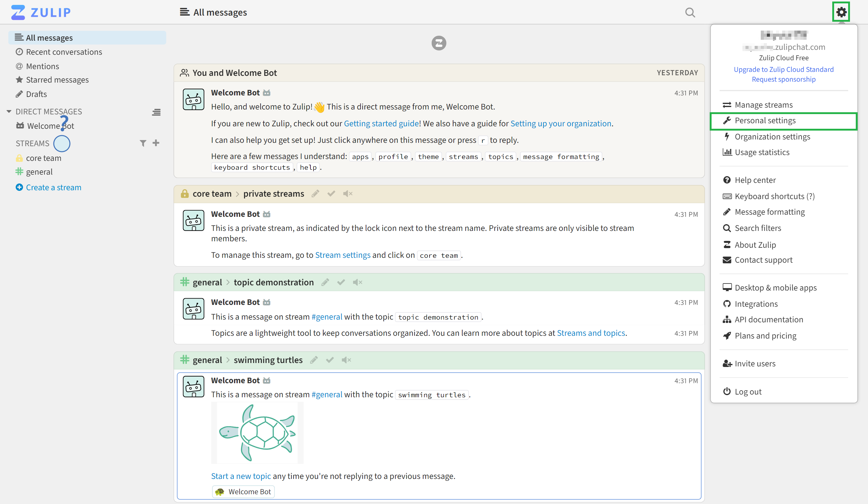Open the All messages view in sidebar

point(87,38)
